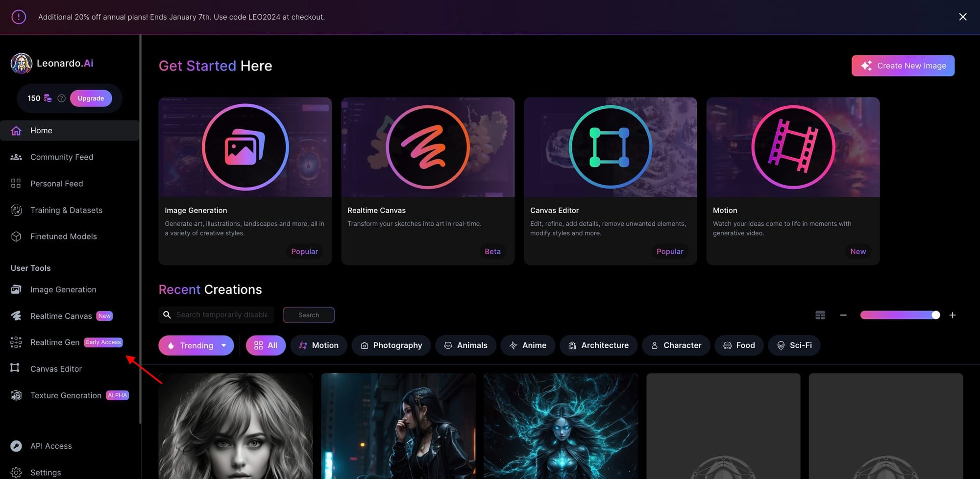
Task: Select the Food filter chip
Action: coord(739,345)
